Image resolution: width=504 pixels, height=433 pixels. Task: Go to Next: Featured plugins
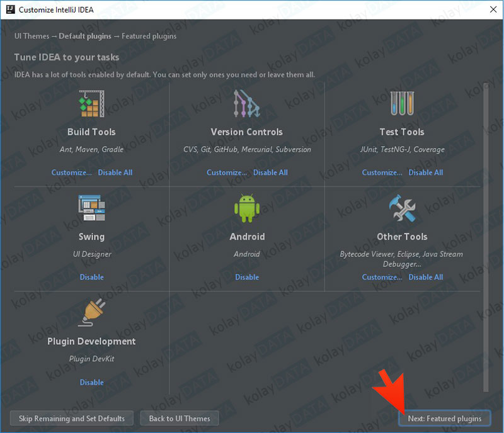tap(444, 419)
